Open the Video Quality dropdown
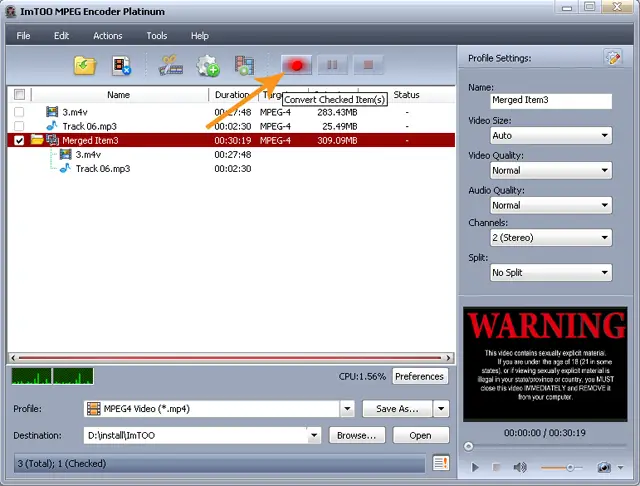Image resolution: width=640 pixels, height=486 pixels. (x=551, y=171)
